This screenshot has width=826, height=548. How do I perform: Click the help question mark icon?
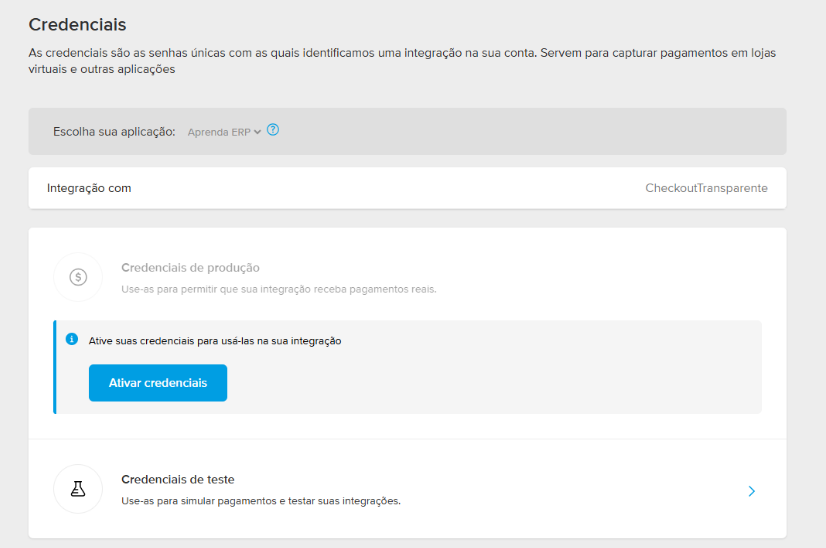273,130
